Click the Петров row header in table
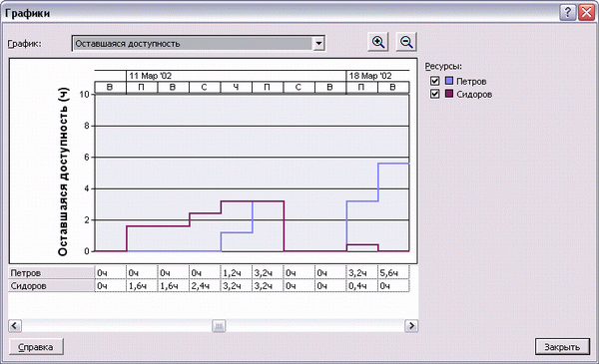 51,273
